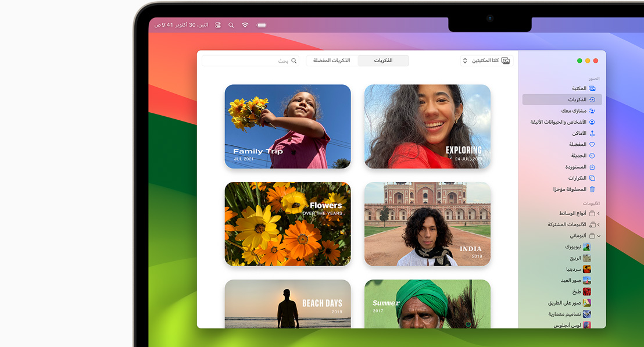Open Duplicates (التكرارات) sidebar icon
The height and width of the screenshot is (347, 644).
click(592, 178)
